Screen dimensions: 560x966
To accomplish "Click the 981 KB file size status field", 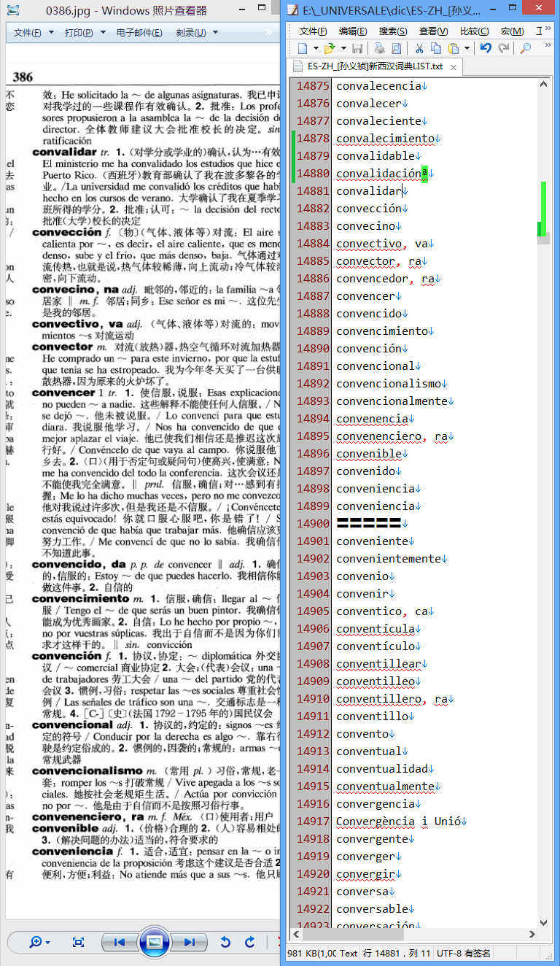I will 311,953.
